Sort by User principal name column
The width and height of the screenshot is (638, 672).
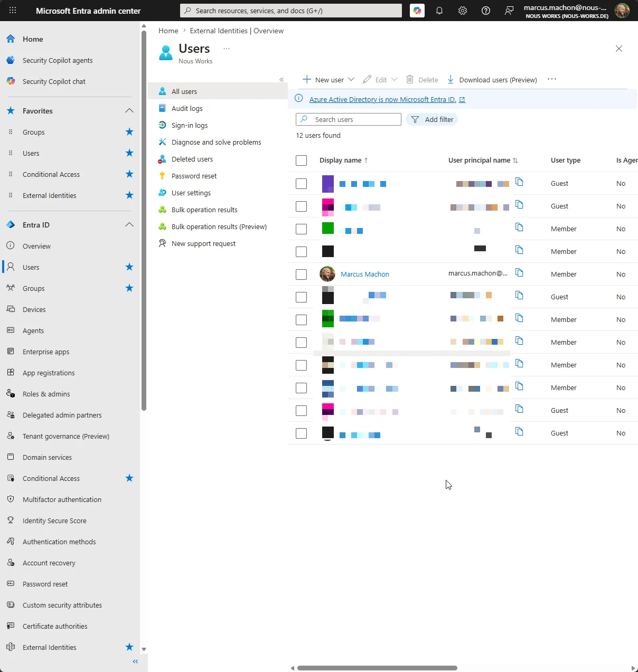(x=483, y=160)
